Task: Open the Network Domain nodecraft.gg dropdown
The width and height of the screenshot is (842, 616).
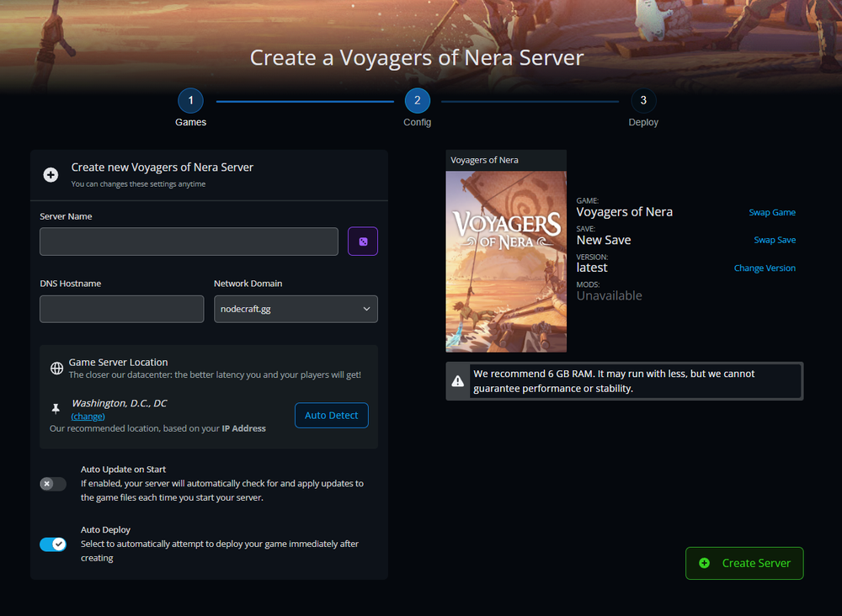Action: click(296, 309)
